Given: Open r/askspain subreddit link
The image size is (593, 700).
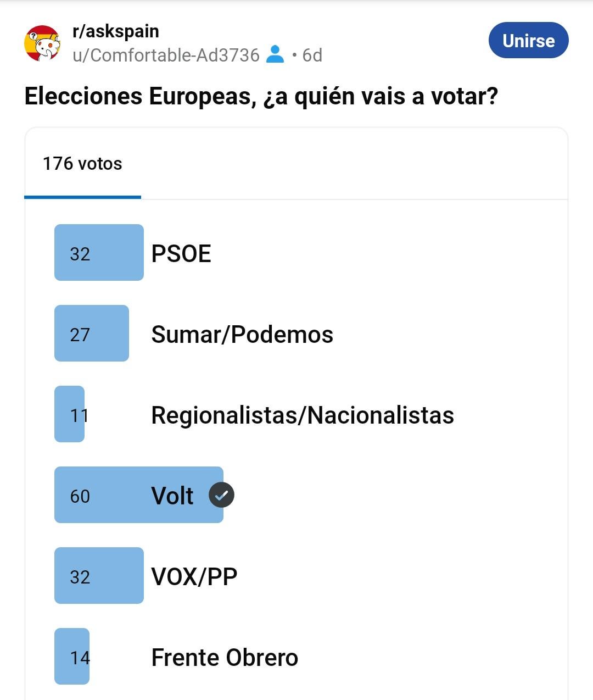Looking at the screenshot, I should (116, 31).
